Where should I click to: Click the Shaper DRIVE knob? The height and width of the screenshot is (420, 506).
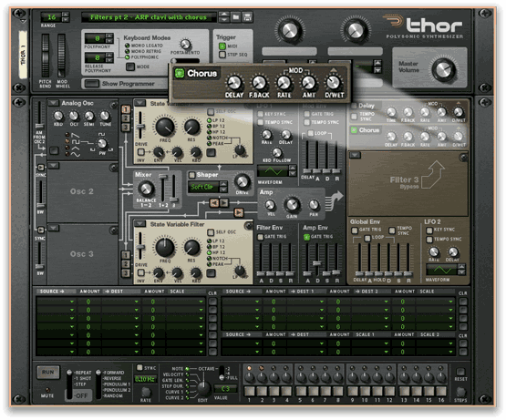[x=243, y=181]
